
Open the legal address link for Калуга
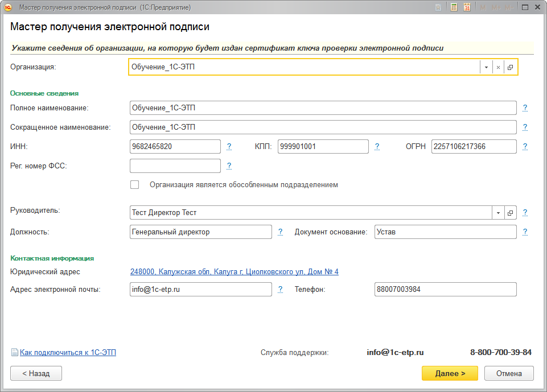[x=234, y=272]
